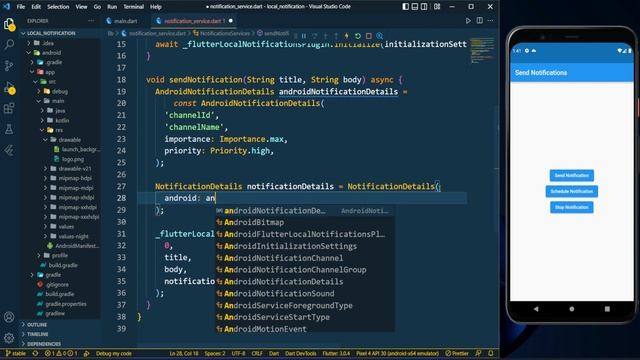Collapse the android folder
Image resolution: width=640 pixels, height=360 pixels.
pyautogui.click(x=51, y=53)
